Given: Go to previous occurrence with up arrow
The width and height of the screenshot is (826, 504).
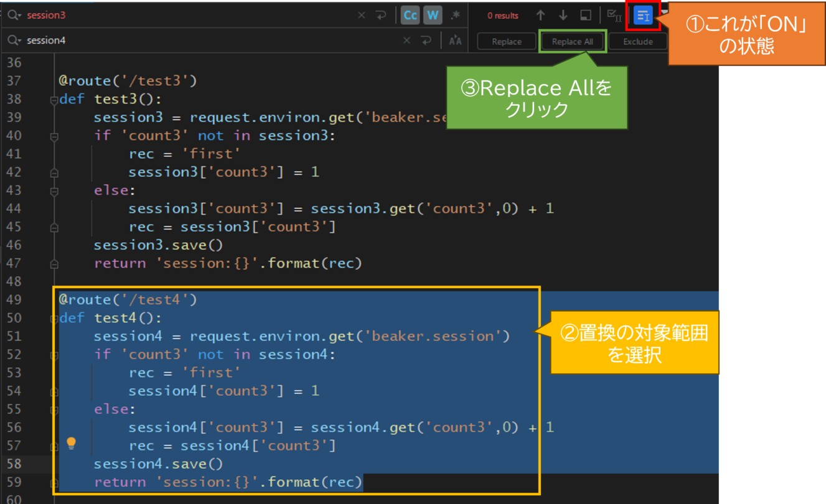Looking at the screenshot, I should [540, 16].
